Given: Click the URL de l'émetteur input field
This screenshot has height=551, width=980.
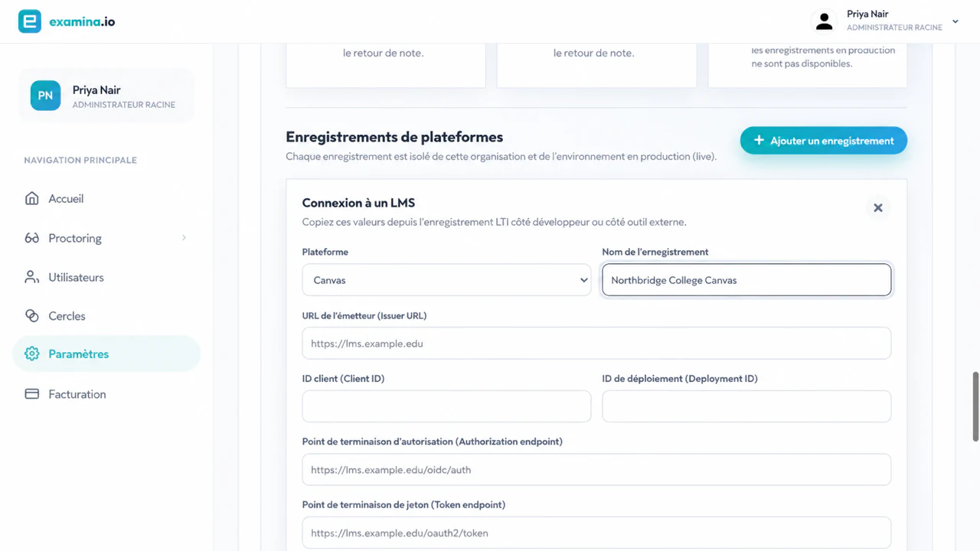Looking at the screenshot, I should [x=596, y=344].
